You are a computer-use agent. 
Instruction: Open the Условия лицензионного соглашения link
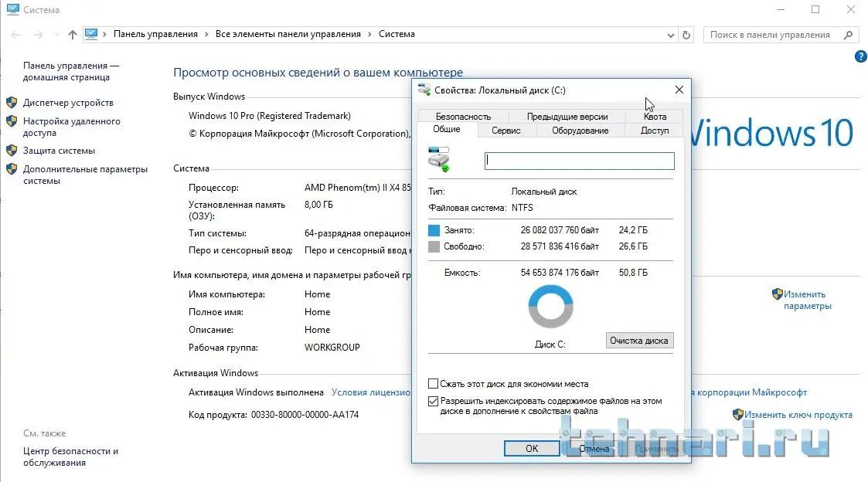(x=371, y=392)
